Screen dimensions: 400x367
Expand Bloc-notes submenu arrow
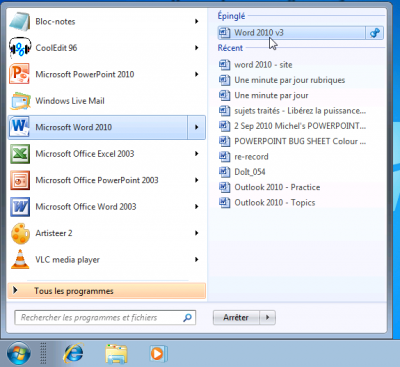click(197, 22)
